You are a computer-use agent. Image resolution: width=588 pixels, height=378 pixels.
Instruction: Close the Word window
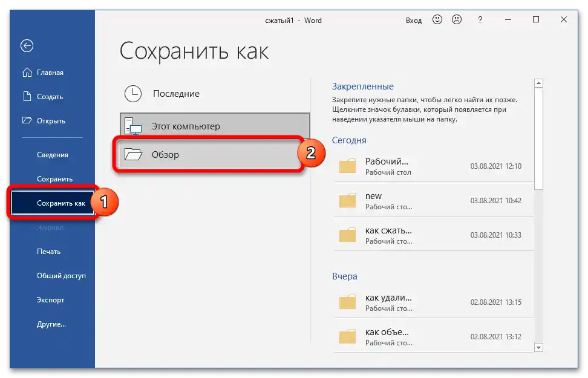click(x=564, y=19)
